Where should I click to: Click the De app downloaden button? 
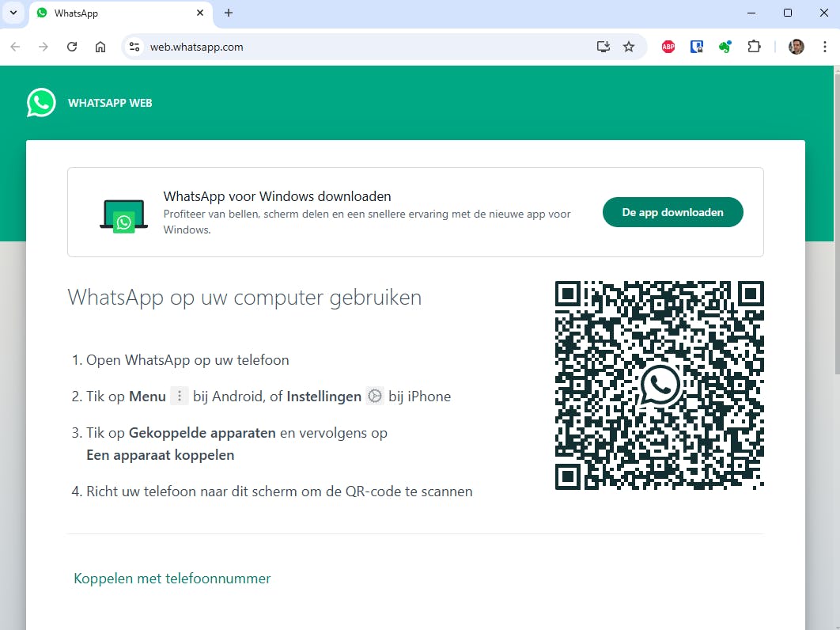tap(673, 212)
